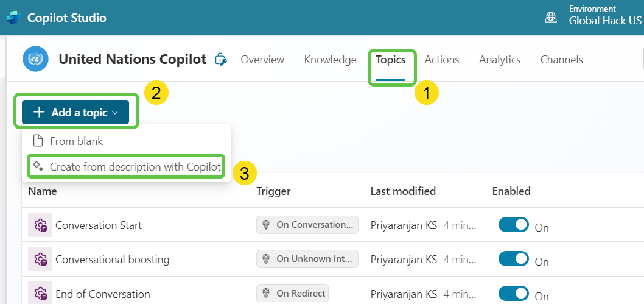644x304 pixels.
Task: Click the copilot edit icon beside title
Action: [x=221, y=60]
